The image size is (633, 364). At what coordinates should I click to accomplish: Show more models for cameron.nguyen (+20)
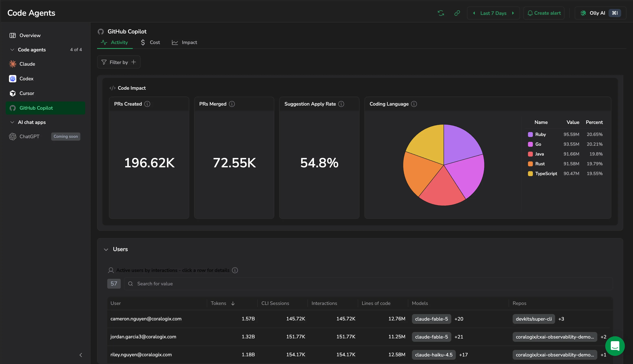click(x=459, y=319)
